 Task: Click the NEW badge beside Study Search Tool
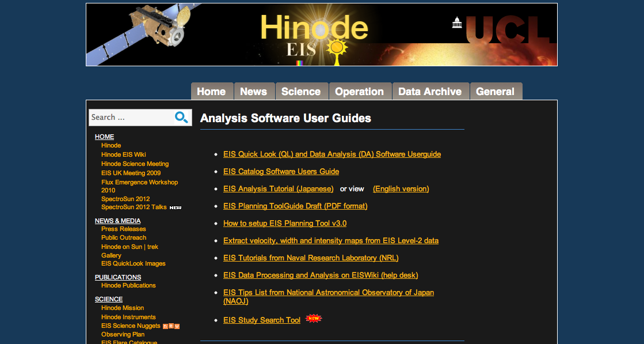[313, 318]
